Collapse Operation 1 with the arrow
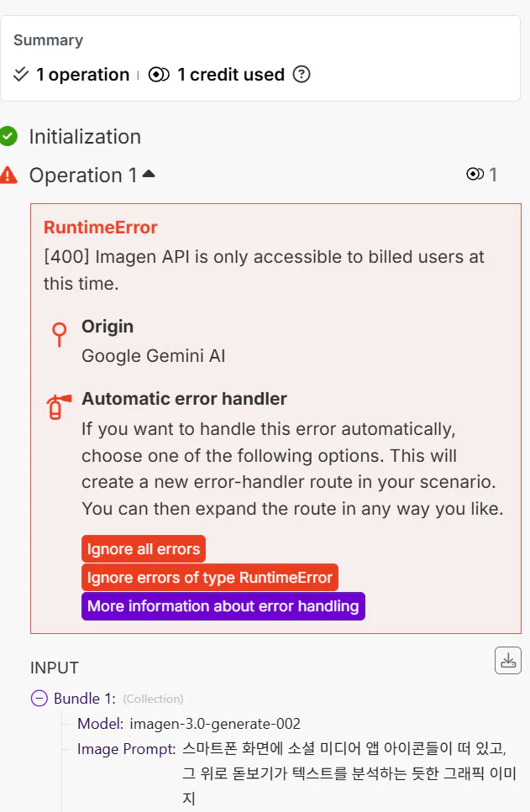This screenshot has width=530, height=812. [x=149, y=174]
